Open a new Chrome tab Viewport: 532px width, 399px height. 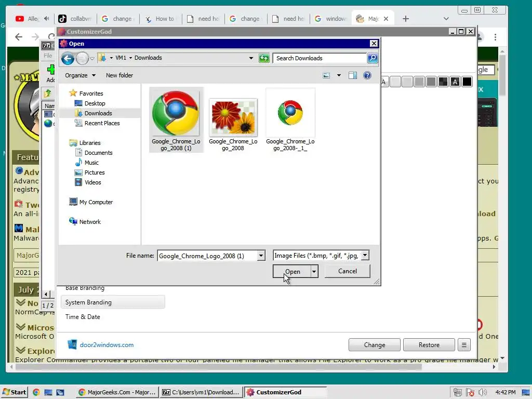point(405,19)
